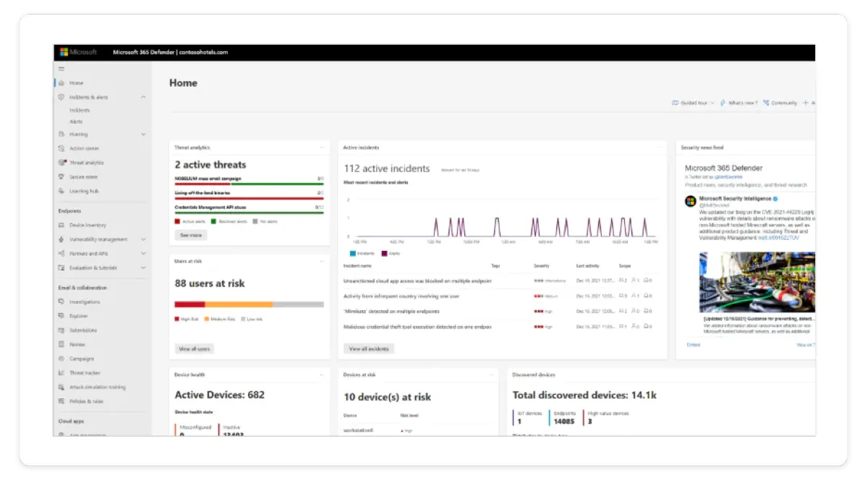
Task: Click the Community icon
Action: (x=766, y=103)
